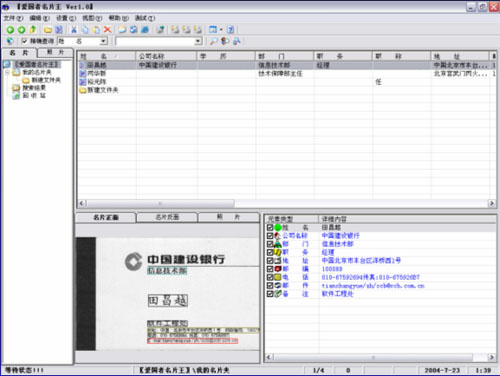Sort by 公司名称 column header
The width and height of the screenshot is (500, 376).
[x=167, y=56]
